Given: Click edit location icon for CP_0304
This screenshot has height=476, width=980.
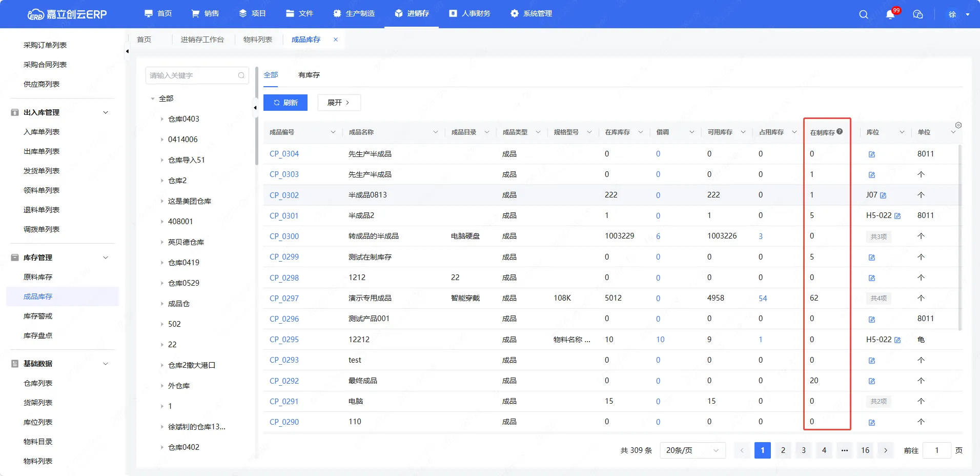Looking at the screenshot, I should [872, 154].
